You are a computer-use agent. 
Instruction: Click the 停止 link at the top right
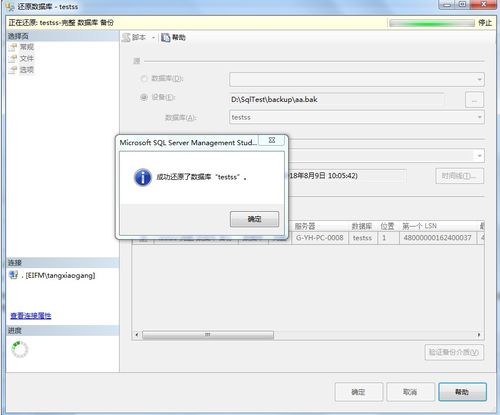(x=485, y=23)
